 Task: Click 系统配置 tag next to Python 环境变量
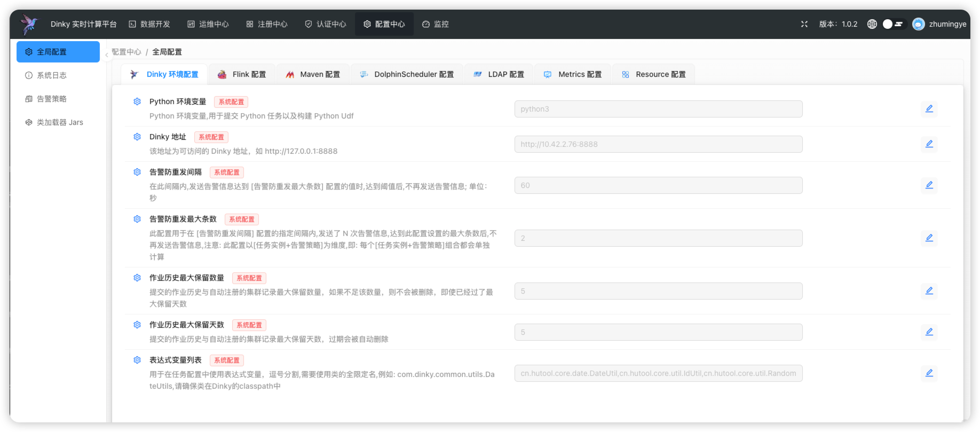tap(231, 102)
